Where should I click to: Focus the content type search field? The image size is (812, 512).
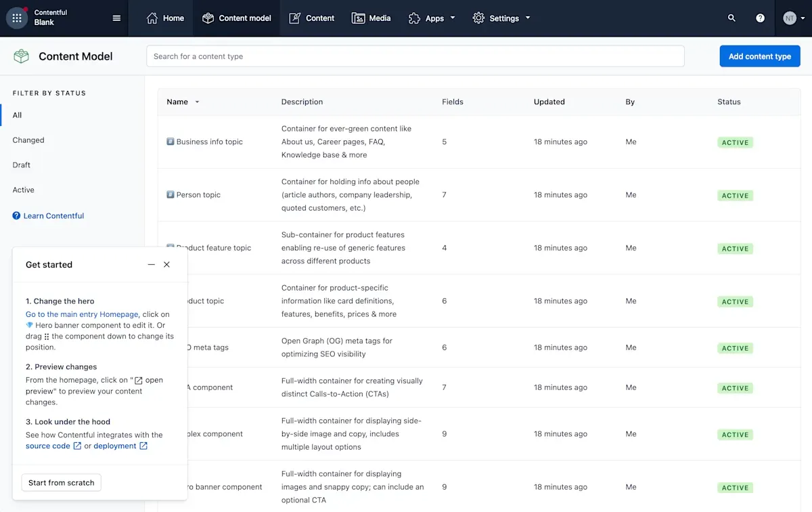point(415,56)
